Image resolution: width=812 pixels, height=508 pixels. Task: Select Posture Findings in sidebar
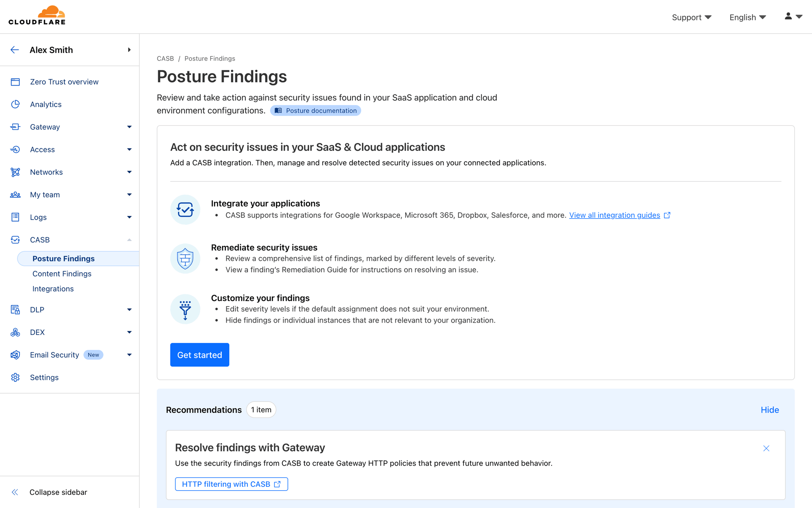(78, 259)
